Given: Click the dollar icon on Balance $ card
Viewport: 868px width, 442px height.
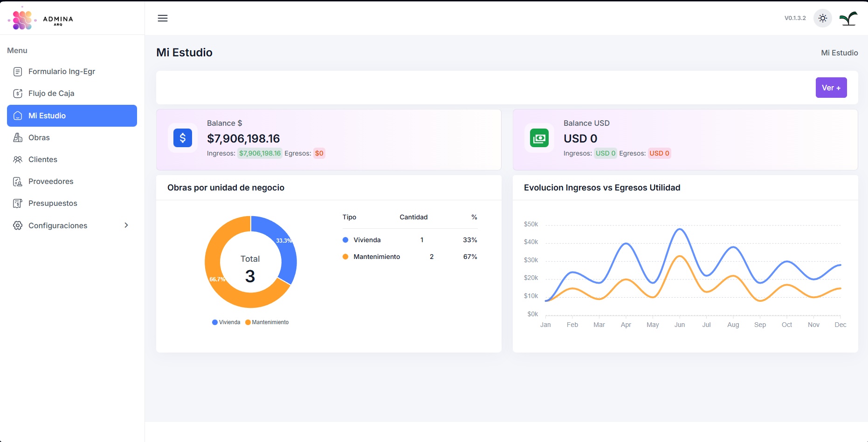Looking at the screenshot, I should pos(183,138).
